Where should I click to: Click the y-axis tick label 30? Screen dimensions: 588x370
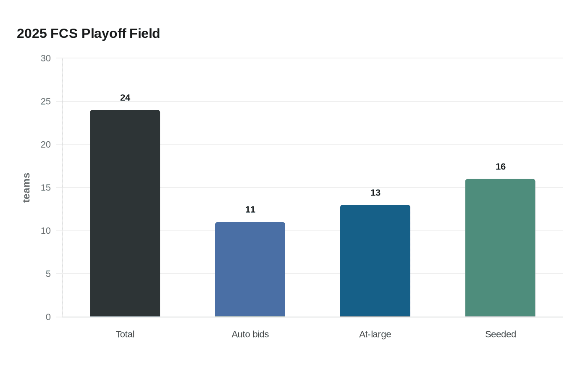pos(45,58)
